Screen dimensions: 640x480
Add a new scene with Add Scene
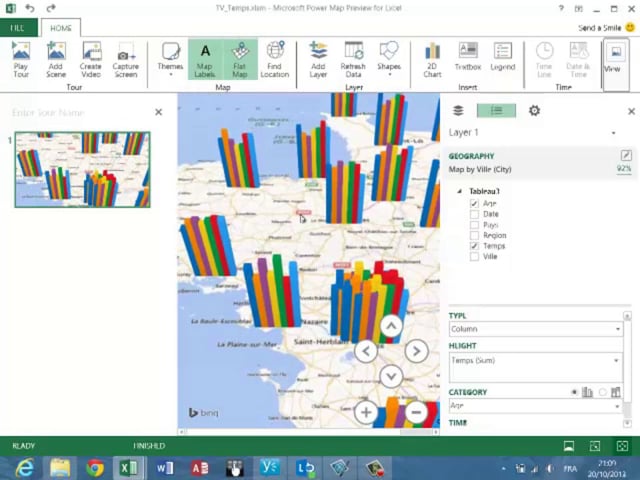[x=56, y=60]
